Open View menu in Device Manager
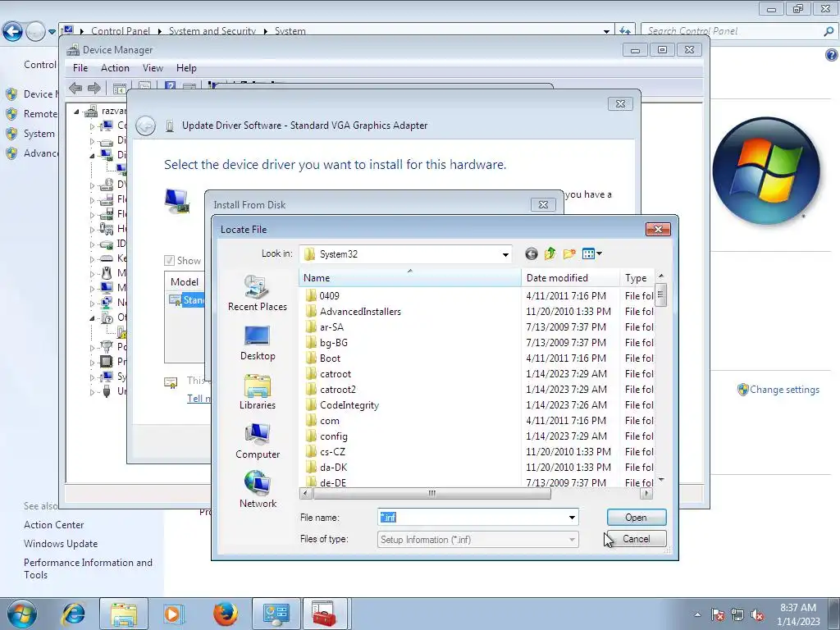This screenshot has width=840, height=630. [153, 68]
